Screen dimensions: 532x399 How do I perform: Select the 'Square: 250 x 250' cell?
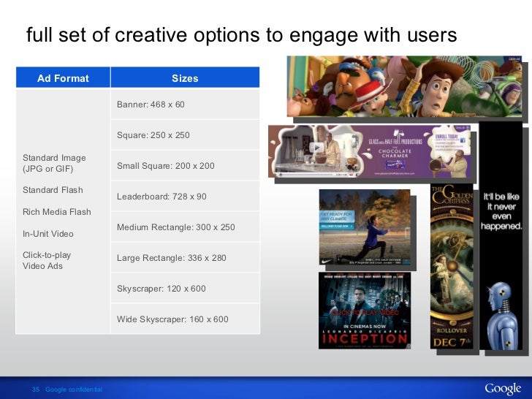(185, 134)
